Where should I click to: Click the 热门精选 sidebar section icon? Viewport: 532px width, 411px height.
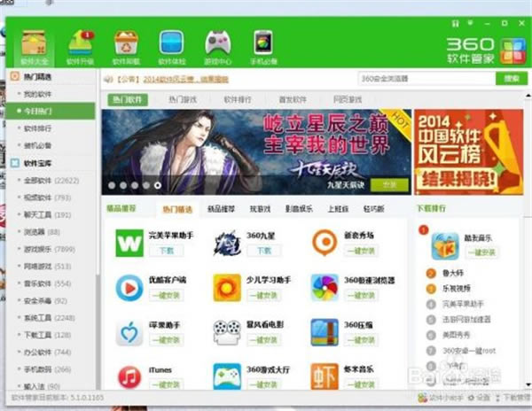[15, 76]
